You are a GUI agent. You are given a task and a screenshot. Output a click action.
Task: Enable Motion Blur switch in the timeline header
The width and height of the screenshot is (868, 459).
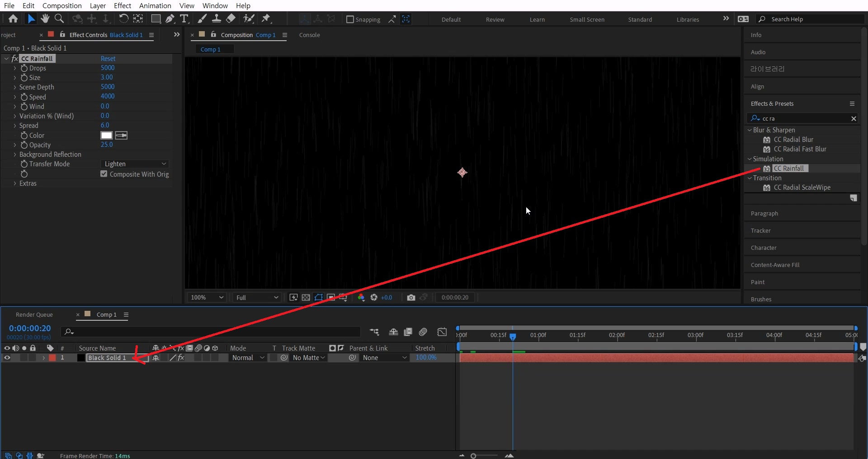pyautogui.click(x=423, y=332)
